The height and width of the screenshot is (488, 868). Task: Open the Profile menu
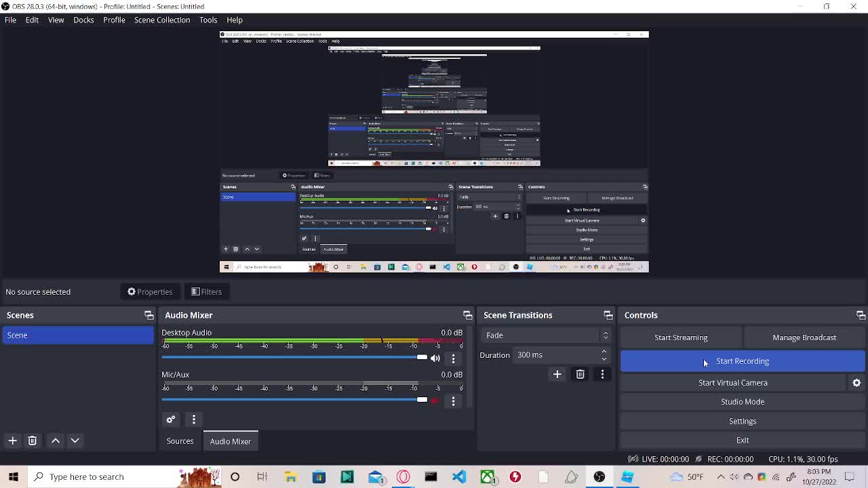(x=114, y=20)
